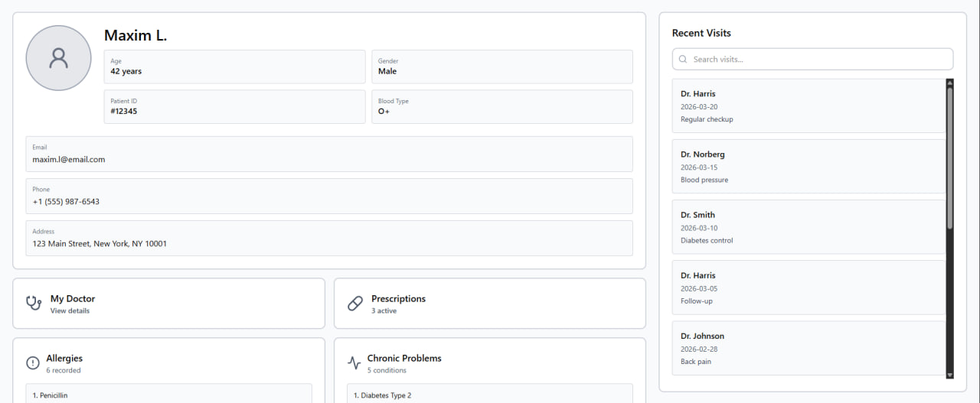The image size is (980, 403).
Task: Click the scrollbar down arrow in Recent Visits
Action: tap(950, 375)
